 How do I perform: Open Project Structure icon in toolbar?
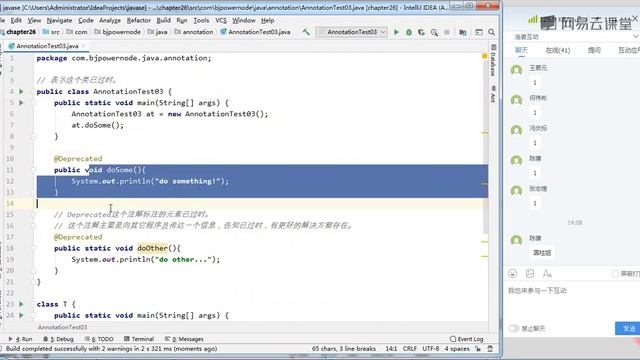tap(462, 32)
